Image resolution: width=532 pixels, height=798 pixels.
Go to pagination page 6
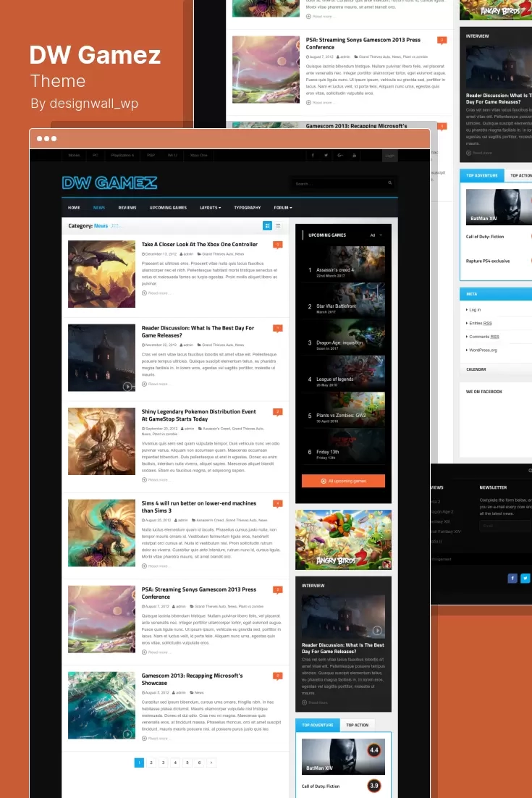pos(199,763)
